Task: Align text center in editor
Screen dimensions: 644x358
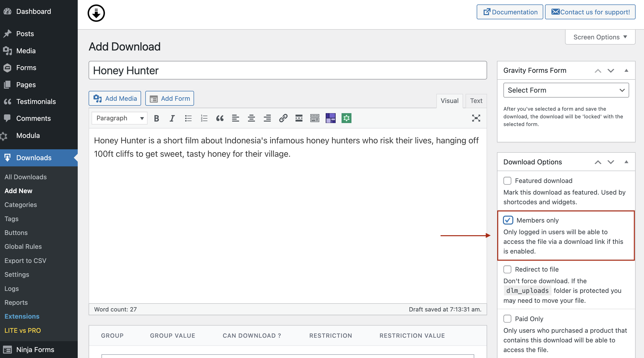Action: pos(251,118)
